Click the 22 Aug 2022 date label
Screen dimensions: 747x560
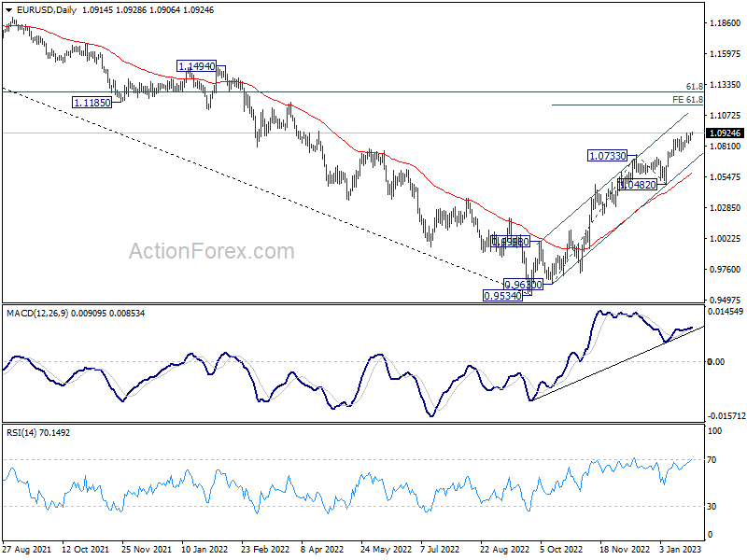[x=504, y=549]
